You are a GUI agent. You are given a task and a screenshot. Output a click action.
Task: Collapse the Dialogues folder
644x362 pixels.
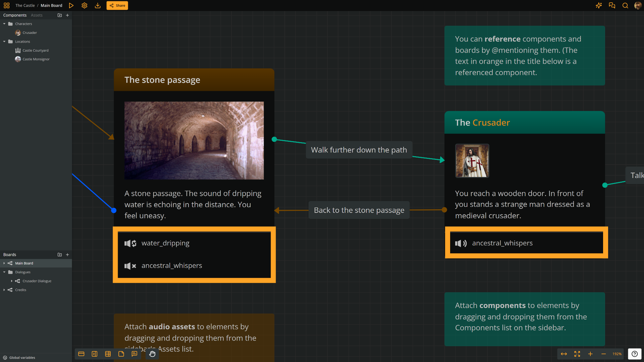coord(4,272)
